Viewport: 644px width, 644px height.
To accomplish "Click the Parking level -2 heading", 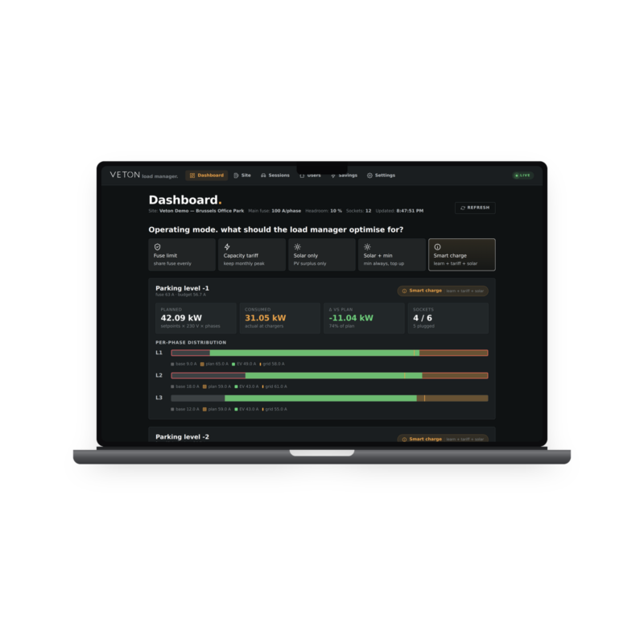I will click(x=183, y=436).
